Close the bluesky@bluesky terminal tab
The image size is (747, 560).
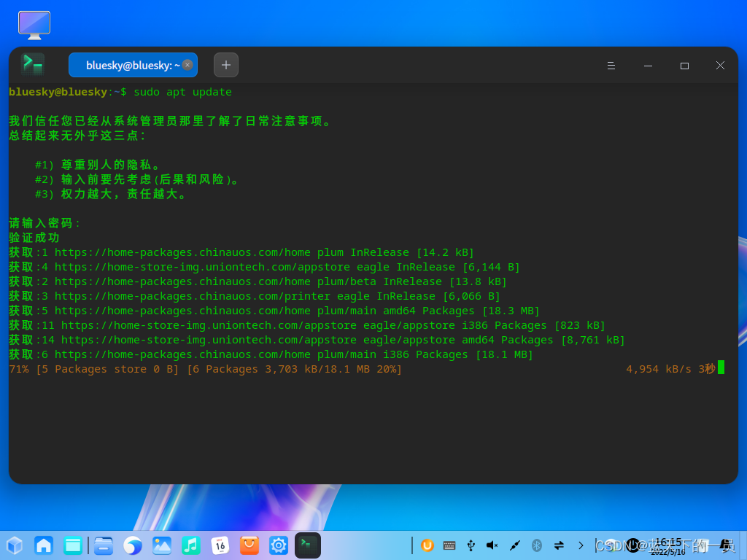pyautogui.click(x=187, y=65)
